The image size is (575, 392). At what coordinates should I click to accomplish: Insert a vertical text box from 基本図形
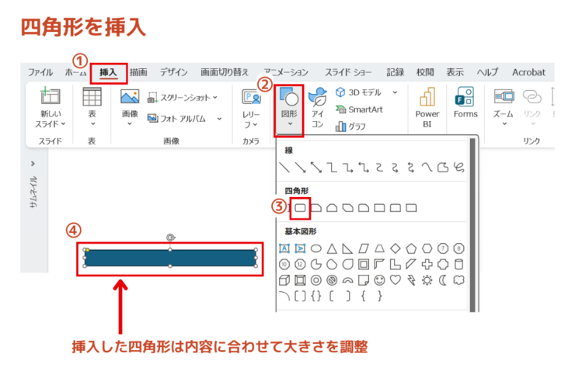point(300,248)
